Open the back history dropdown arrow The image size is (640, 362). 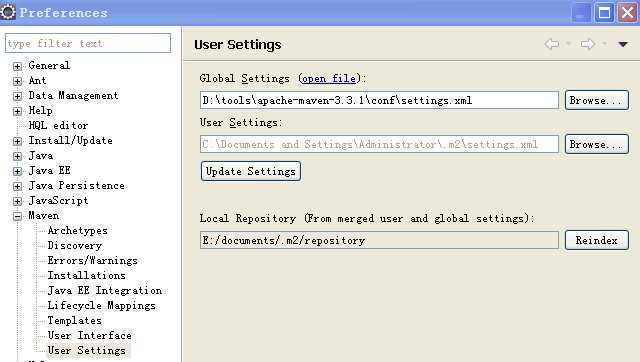pyautogui.click(x=568, y=44)
